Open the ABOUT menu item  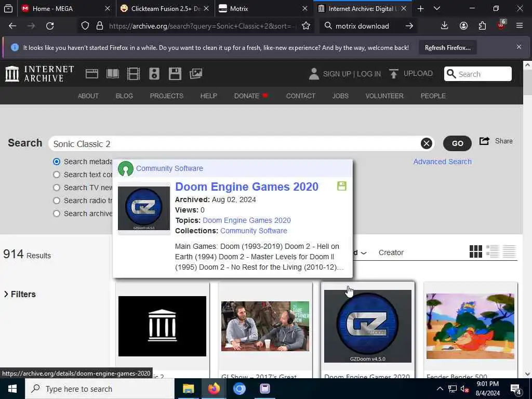[x=88, y=96]
